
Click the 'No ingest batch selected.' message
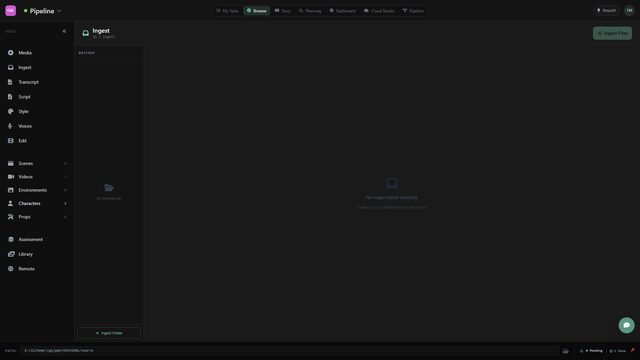[x=392, y=198]
